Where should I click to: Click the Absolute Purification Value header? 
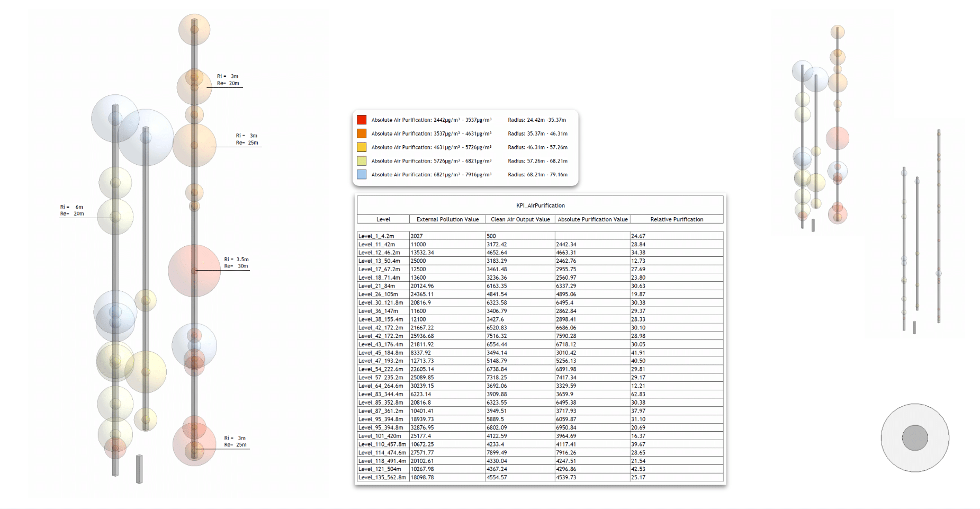592,219
